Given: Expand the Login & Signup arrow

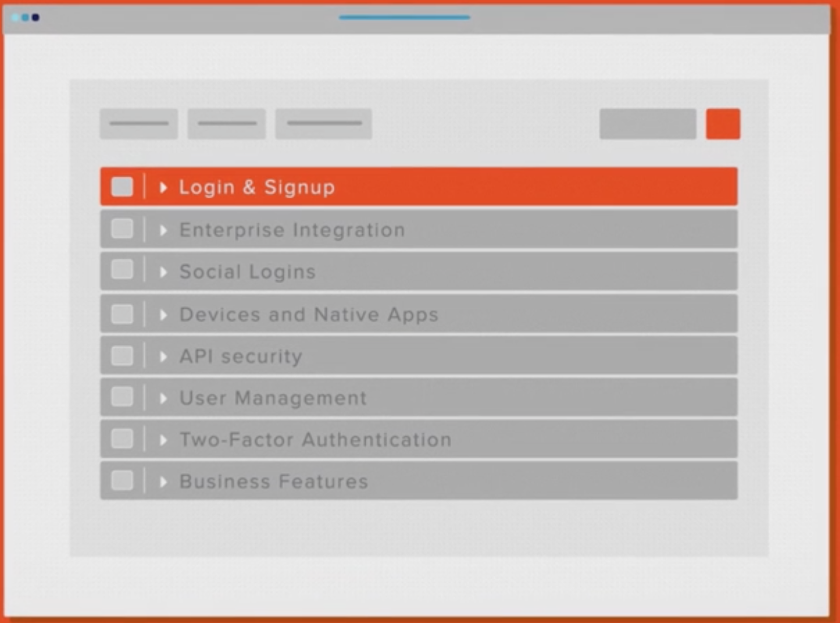Looking at the screenshot, I should click(164, 187).
